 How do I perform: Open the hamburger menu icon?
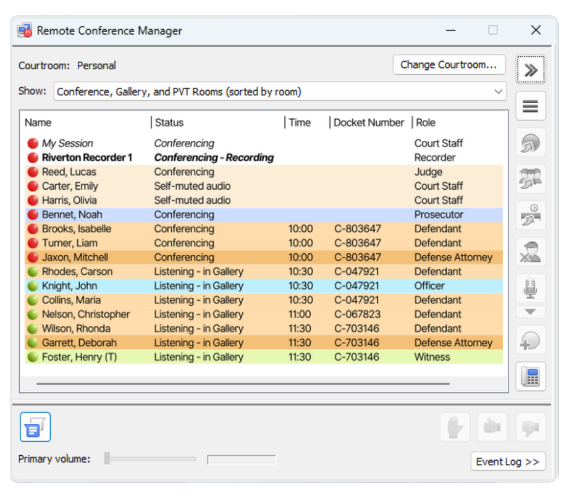click(530, 106)
